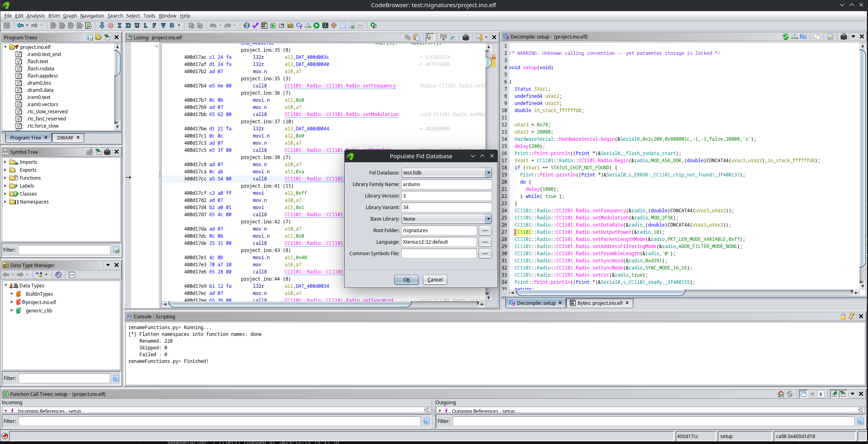The height and width of the screenshot is (444, 868).
Task: Open the Base Library dropdown showing None
Action: (489, 219)
